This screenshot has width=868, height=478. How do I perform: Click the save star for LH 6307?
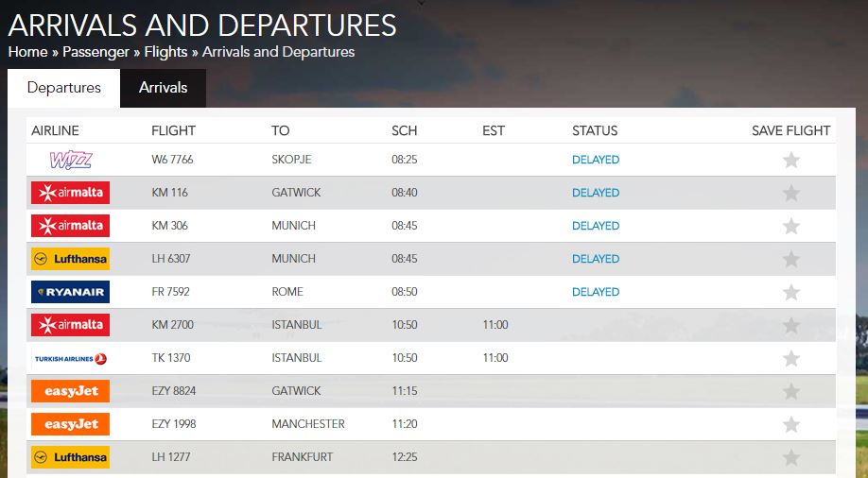791,259
